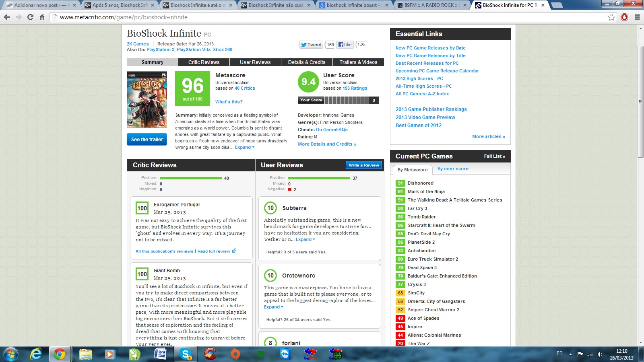Viewport: 644px width, 362px height.
Task: Click the Facebook Like button
Action: click(x=345, y=45)
